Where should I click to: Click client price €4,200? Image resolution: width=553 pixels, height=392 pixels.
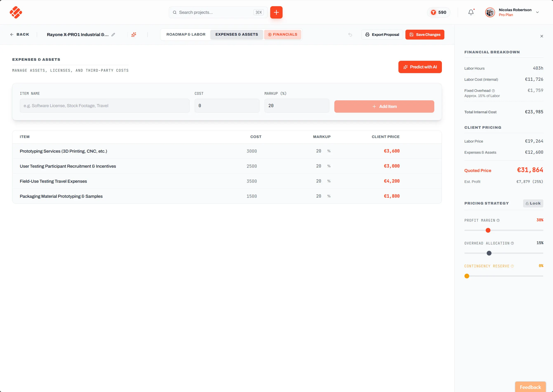pos(392,181)
